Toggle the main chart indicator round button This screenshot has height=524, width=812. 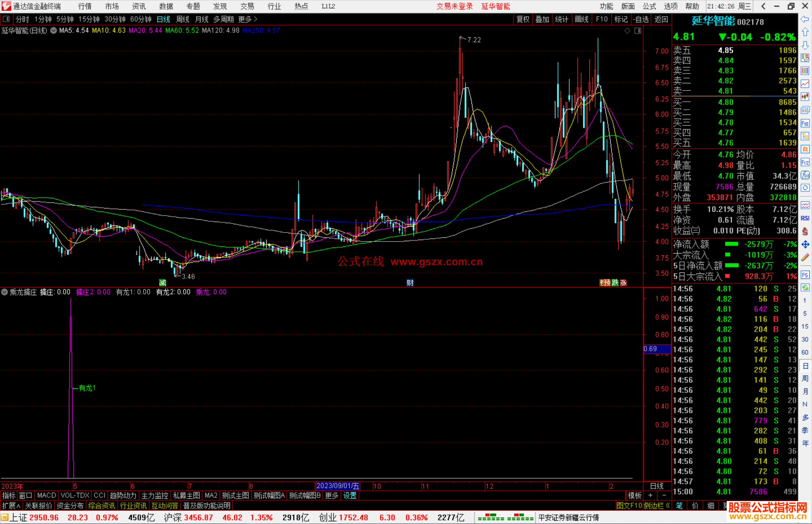point(54,30)
